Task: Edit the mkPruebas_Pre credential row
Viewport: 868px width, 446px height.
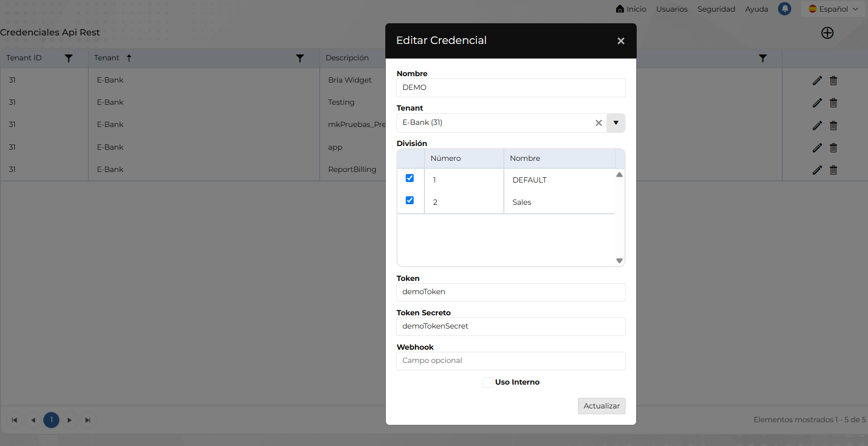Action: 817,125
